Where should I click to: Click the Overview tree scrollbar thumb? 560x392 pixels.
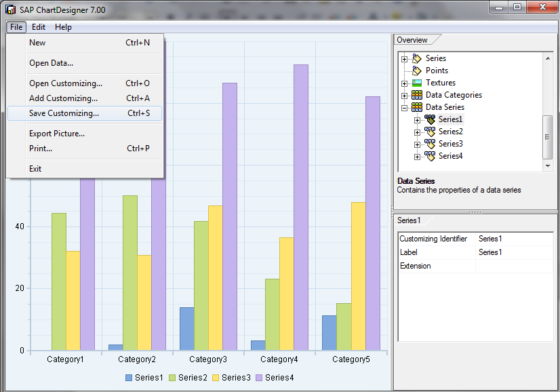[x=548, y=137]
